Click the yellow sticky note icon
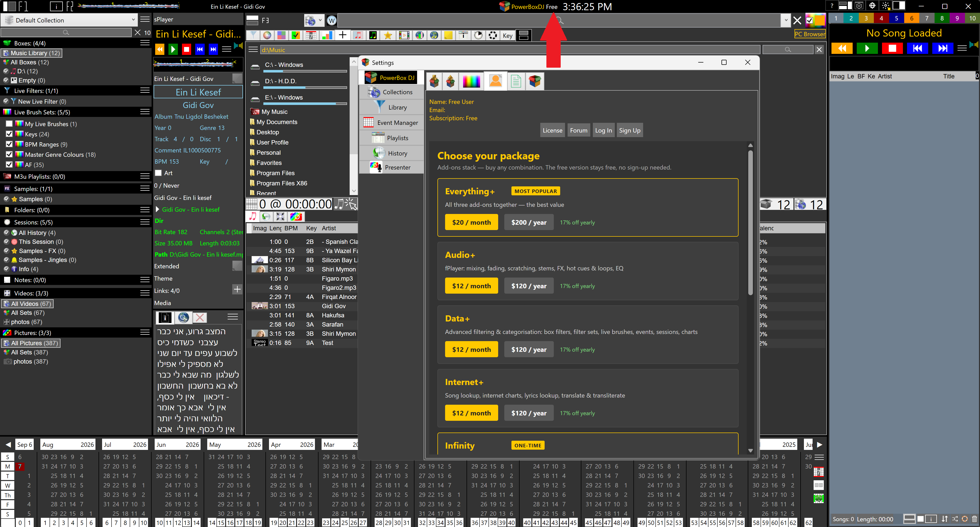Screen dimensions: 980x527 coord(448,35)
